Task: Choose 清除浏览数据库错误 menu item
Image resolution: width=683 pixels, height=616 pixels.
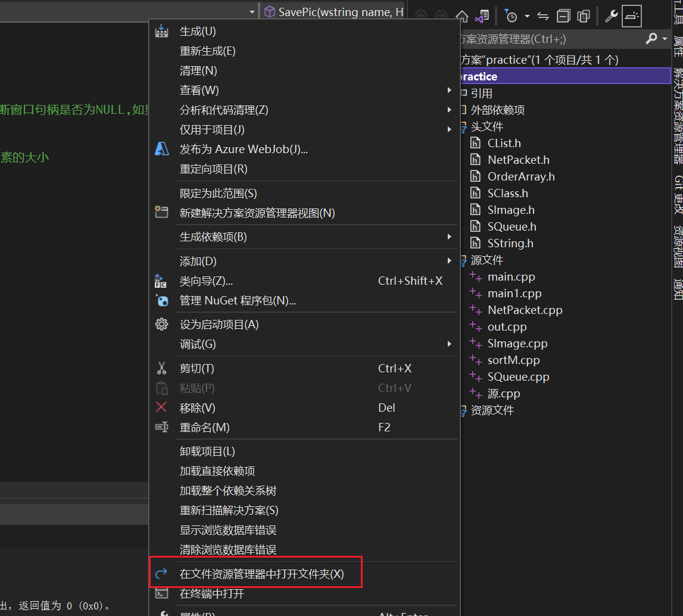Action: tap(228, 550)
